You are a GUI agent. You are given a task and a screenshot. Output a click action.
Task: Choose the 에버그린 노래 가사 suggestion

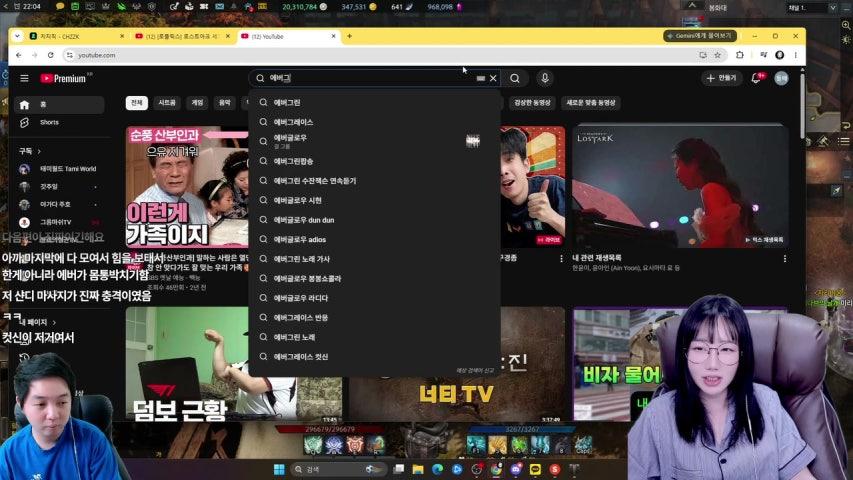pos(375,259)
